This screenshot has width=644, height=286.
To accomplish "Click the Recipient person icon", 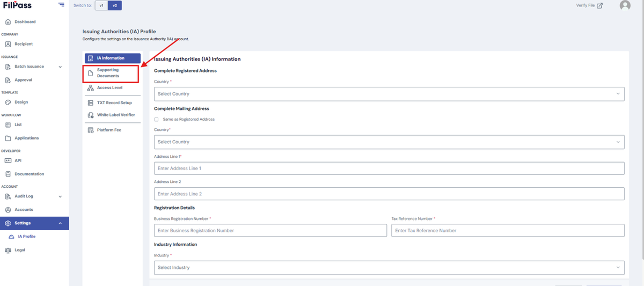I will pos(8,44).
